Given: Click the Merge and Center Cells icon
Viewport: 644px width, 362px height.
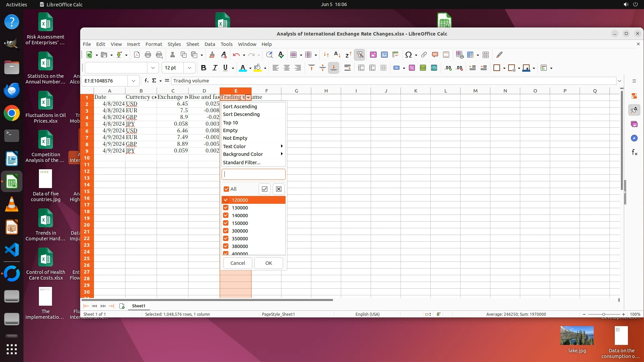Looking at the screenshot, I should [361, 68].
